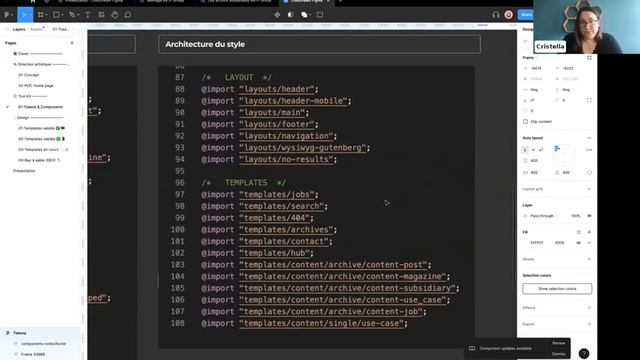Click the Architecture du style title

point(205,44)
